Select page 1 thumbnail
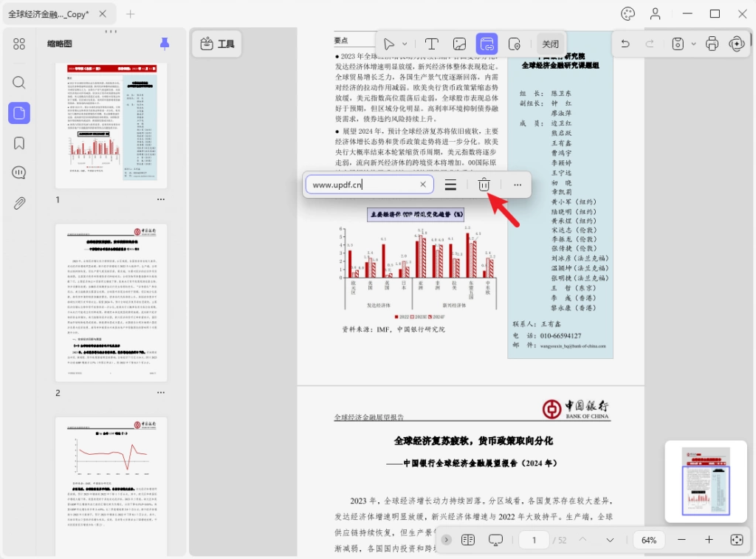756x559 pixels. coord(111,126)
